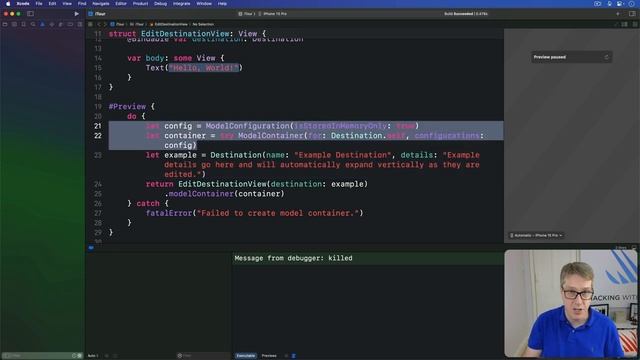Open the Automatic – iPhone 15 Pro preview device menu
This screenshot has height=360, width=640.
(536, 236)
